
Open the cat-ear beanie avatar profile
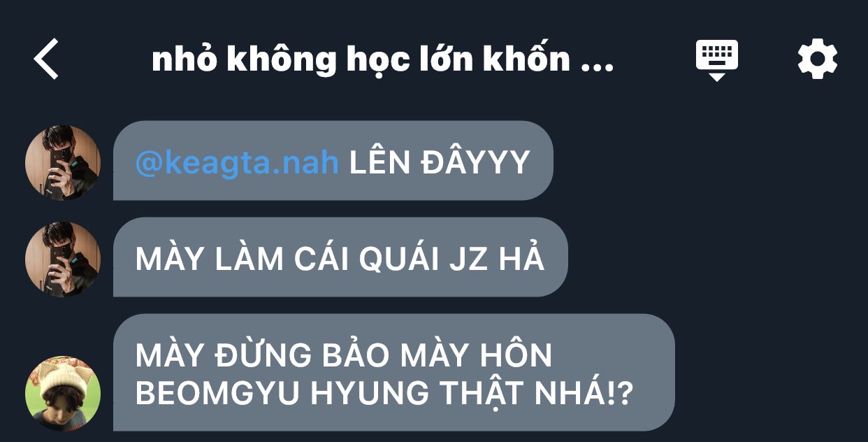tap(63, 394)
